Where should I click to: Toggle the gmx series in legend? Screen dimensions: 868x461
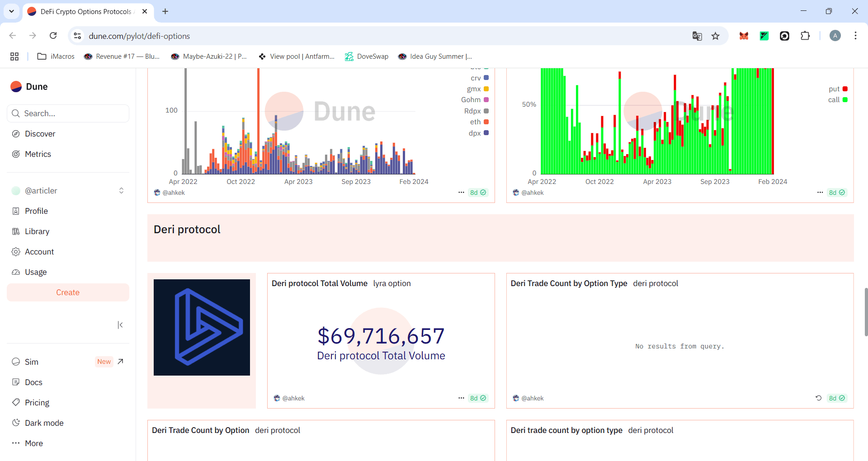click(478, 89)
